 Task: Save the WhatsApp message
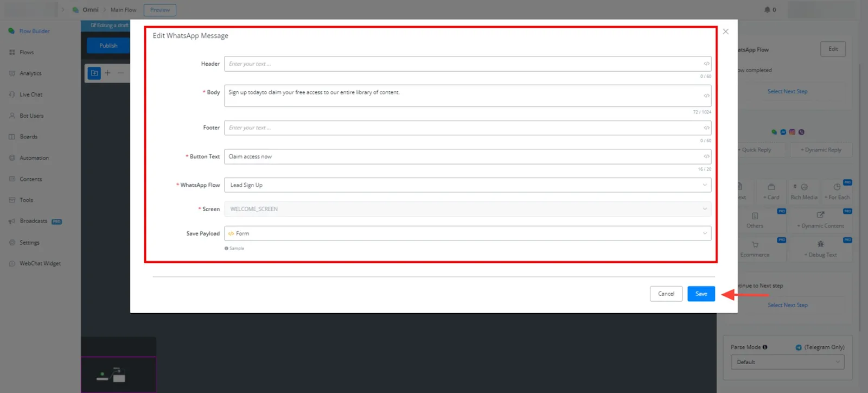pos(701,294)
